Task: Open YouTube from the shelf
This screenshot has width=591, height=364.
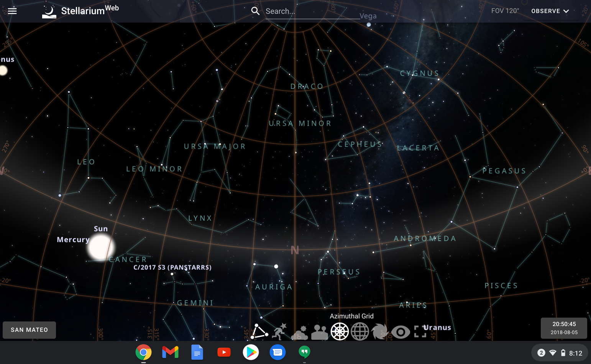Action: tap(224, 352)
